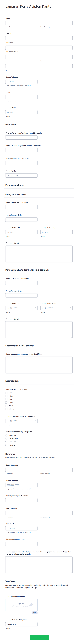The image size is (78, 644).
Task: Open calendar icon for Tanggal Lahir
Action: point(35,113)
